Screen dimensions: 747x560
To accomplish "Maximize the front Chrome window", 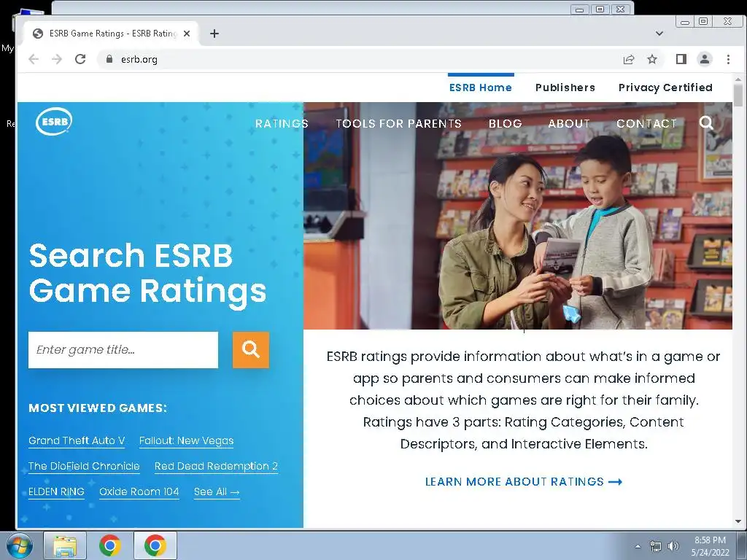I will point(703,21).
